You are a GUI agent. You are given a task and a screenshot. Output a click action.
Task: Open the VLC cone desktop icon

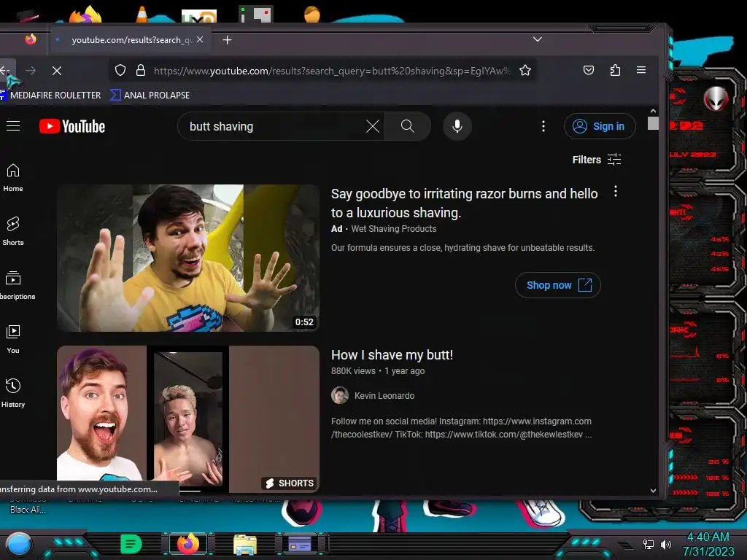pyautogui.click(x=142, y=15)
